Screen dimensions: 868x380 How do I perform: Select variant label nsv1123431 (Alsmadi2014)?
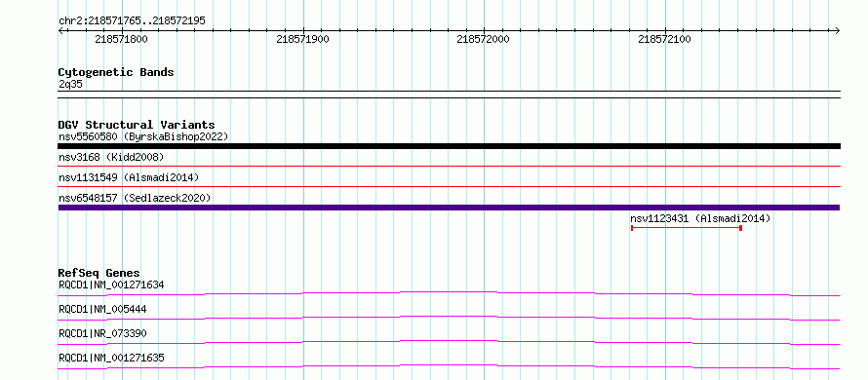point(700,218)
